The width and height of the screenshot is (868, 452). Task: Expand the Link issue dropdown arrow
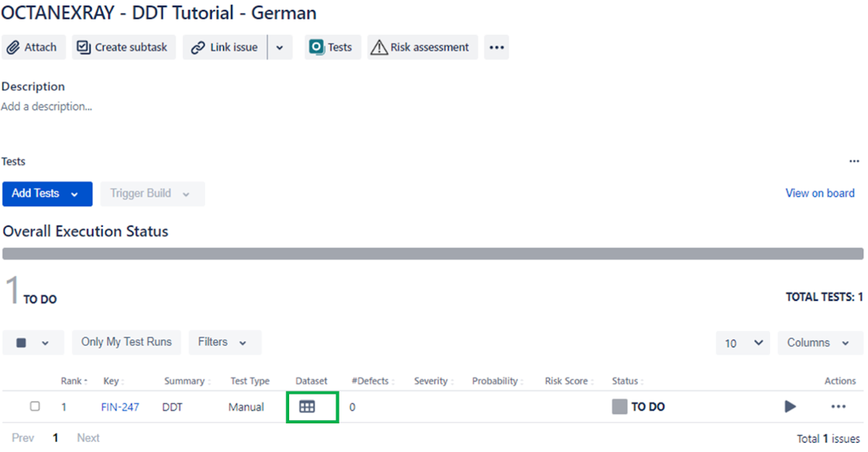[x=280, y=47]
